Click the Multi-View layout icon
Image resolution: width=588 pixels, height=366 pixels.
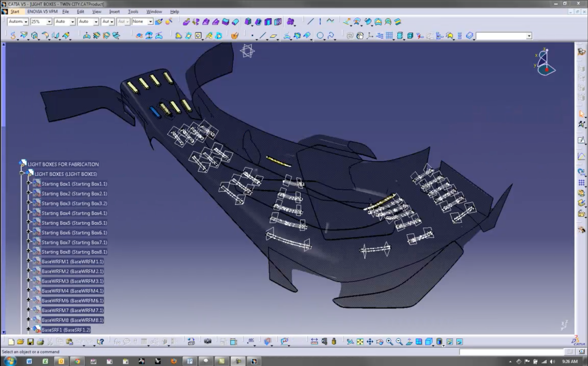click(x=419, y=342)
